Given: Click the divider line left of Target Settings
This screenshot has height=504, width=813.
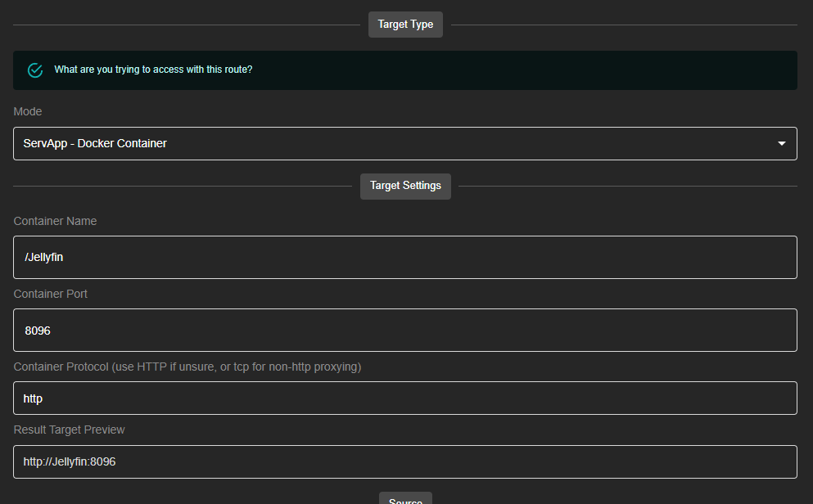Looking at the screenshot, I should pos(182,187).
